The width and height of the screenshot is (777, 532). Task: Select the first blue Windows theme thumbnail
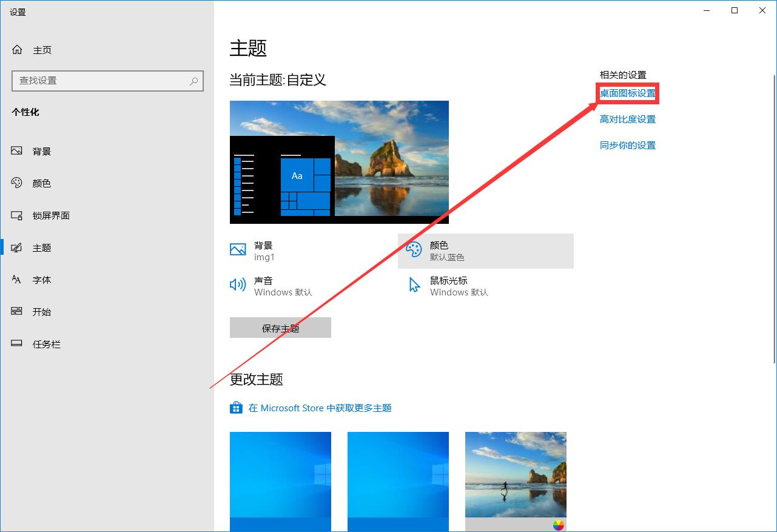[x=280, y=482]
